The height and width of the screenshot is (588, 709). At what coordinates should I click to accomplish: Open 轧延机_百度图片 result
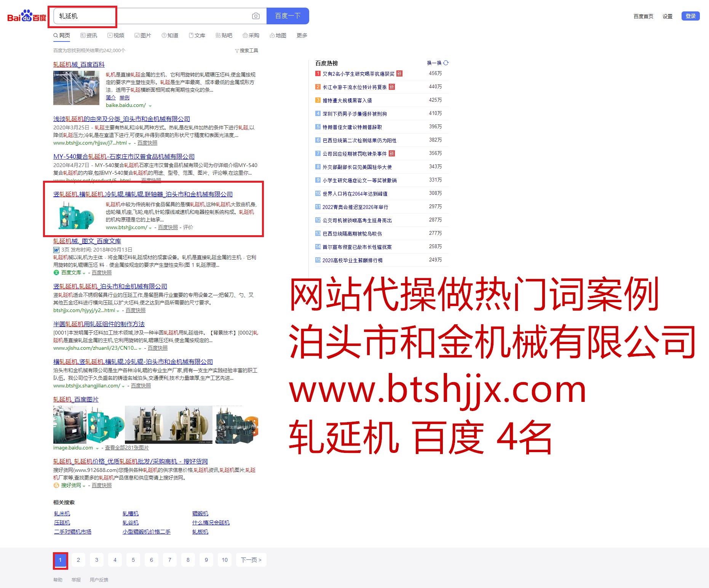[76, 399]
